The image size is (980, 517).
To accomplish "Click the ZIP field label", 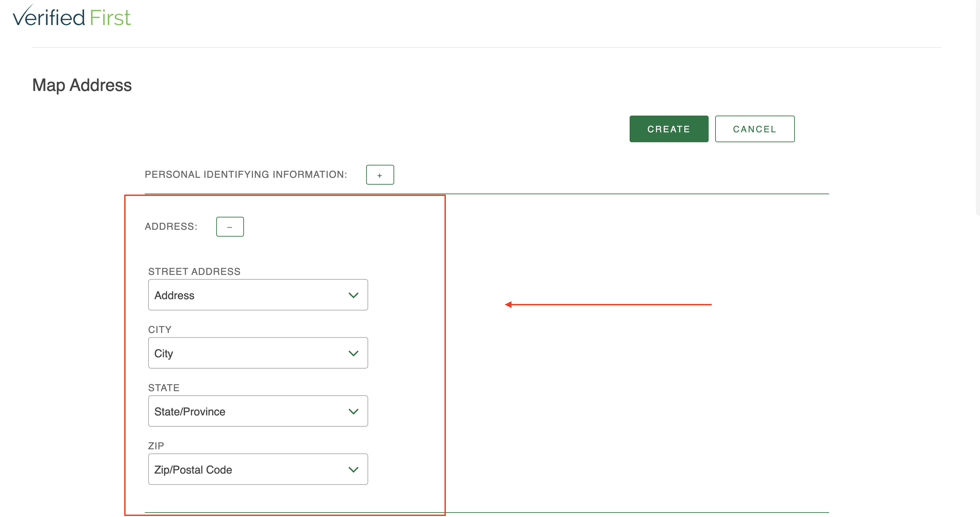I will coord(156,446).
